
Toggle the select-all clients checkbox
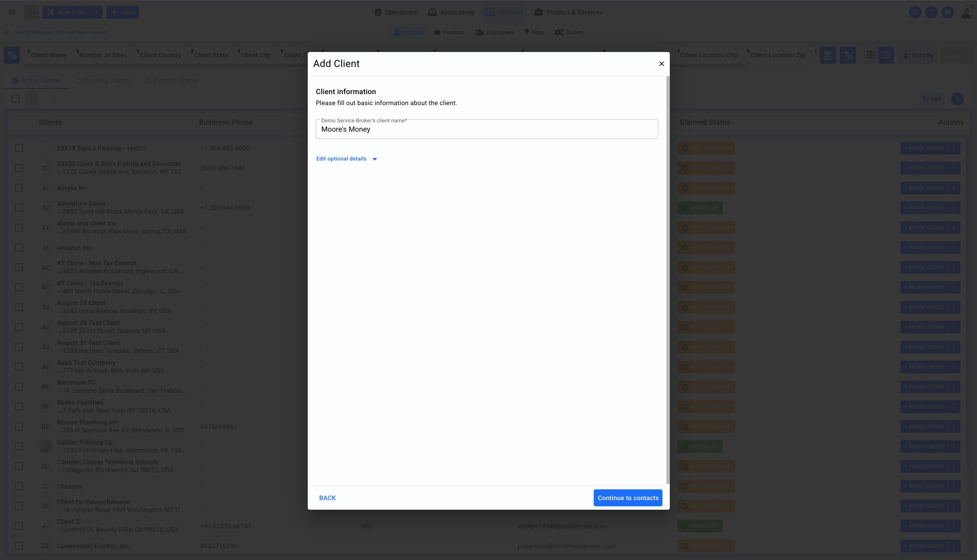pos(15,99)
